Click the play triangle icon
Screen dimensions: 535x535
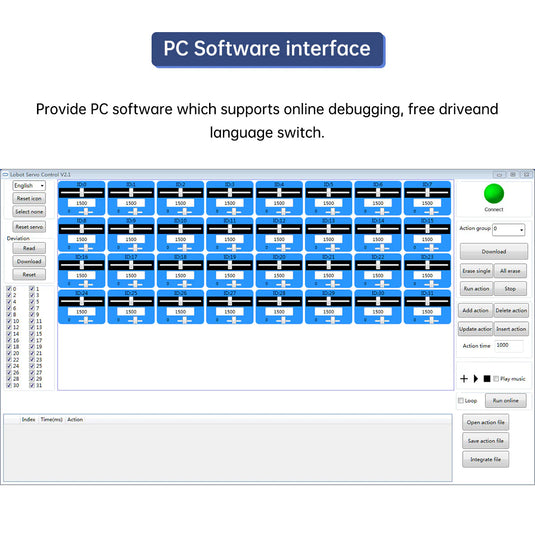(x=476, y=378)
